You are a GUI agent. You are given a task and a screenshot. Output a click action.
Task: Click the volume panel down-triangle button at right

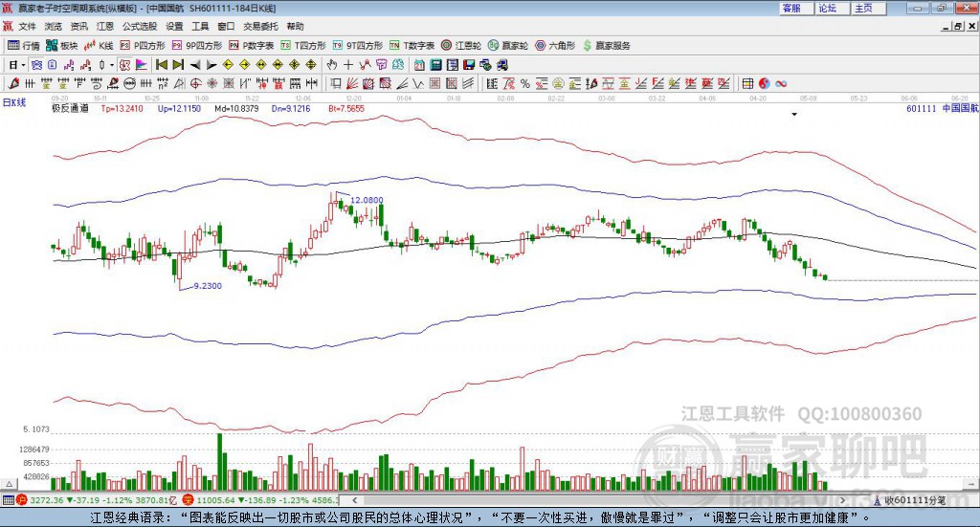(971, 484)
